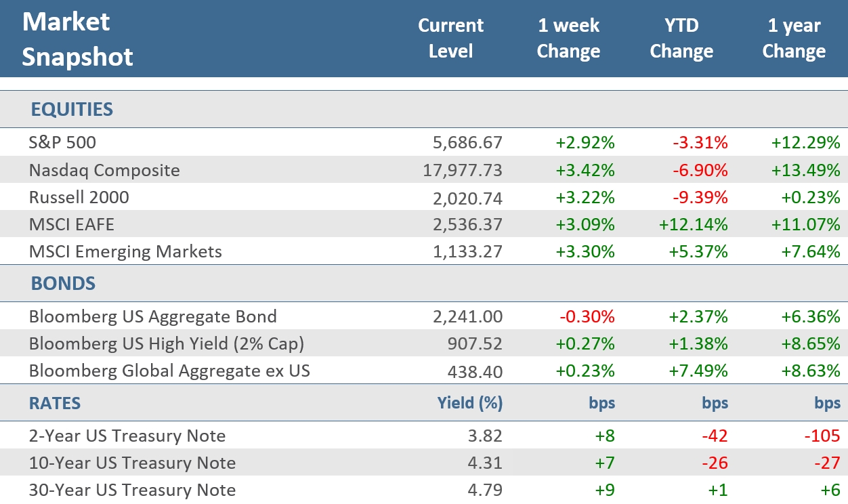Select the 2-Year US Treasury Note label
Screen dimensions: 848x504
click(x=127, y=436)
